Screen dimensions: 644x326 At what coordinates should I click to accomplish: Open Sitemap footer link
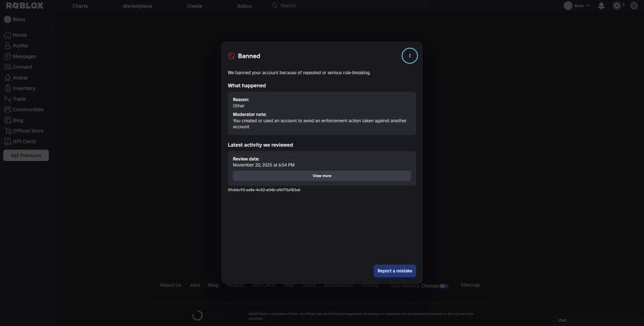tap(470, 285)
